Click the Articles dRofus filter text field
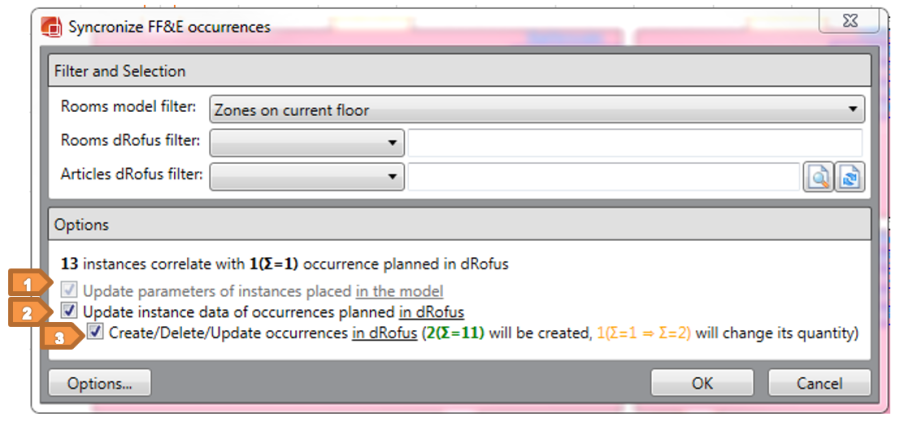Viewport: 900px width, 421px height. [603, 177]
